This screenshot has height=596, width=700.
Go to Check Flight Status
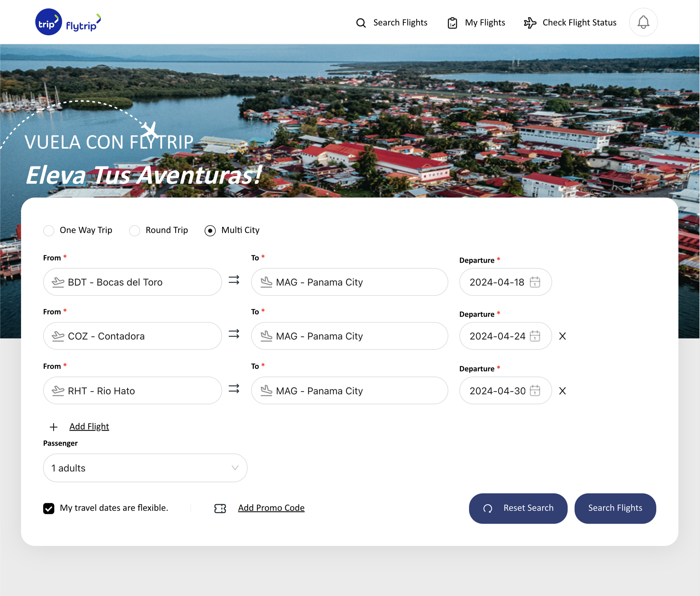click(570, 23)
